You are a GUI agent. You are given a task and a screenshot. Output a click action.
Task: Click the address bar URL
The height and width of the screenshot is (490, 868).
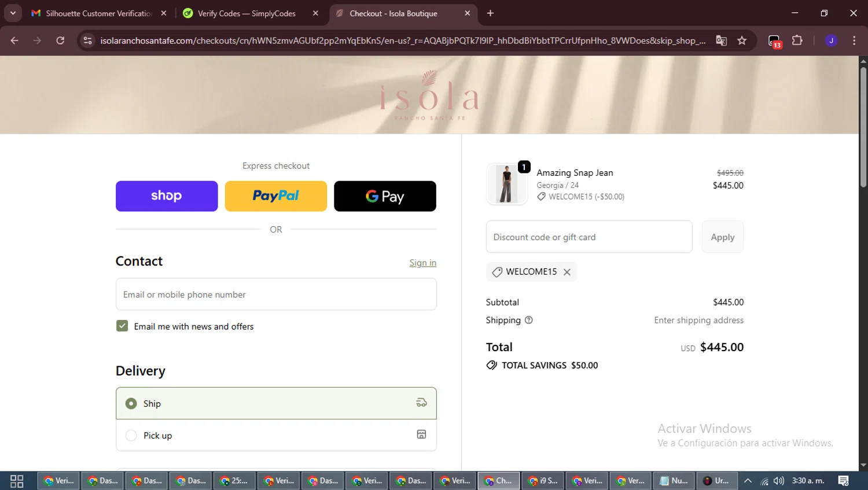coord(403,40)
